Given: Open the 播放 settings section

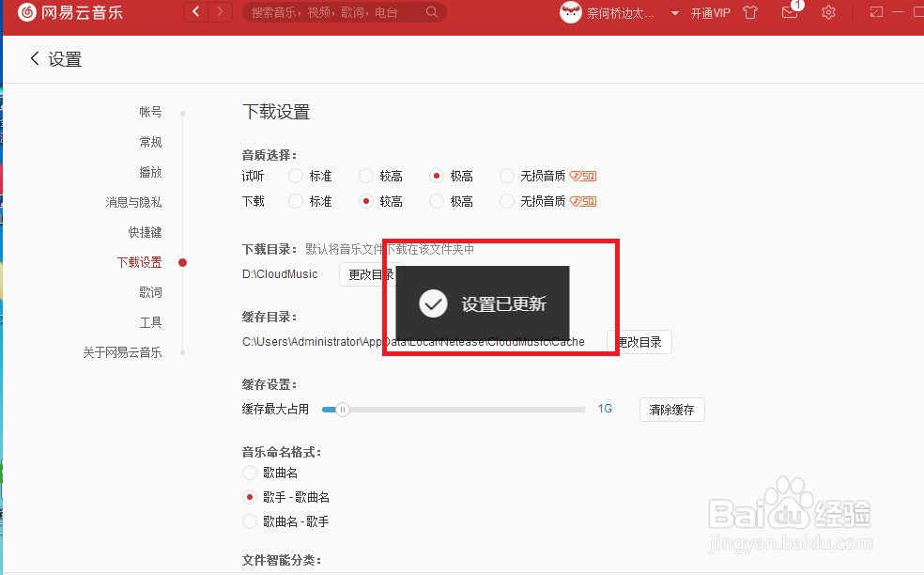Looking at the screenshot, I should coord(150,172).
